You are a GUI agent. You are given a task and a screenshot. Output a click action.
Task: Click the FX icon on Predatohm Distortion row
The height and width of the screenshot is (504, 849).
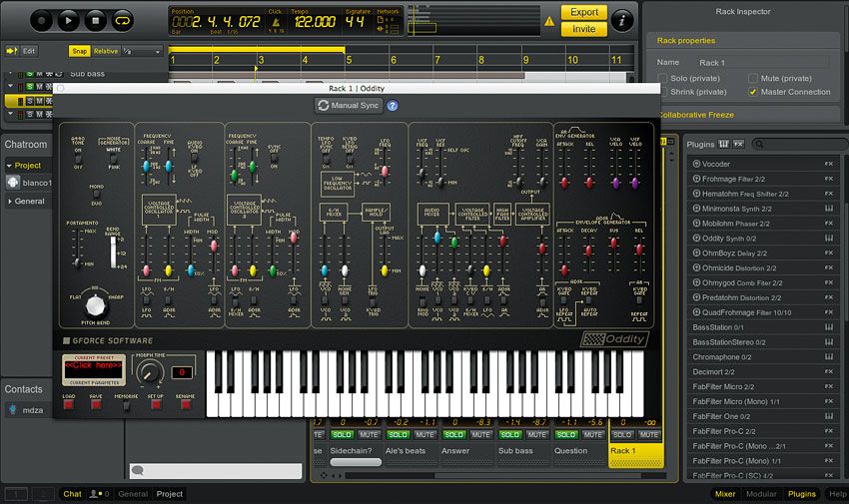[x=828, y=297]
